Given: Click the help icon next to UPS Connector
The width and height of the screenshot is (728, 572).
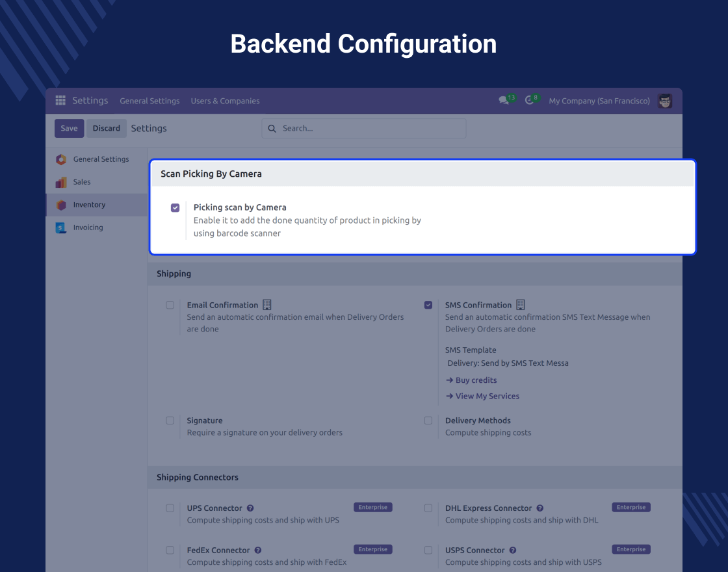Looking at the screenshot, I should 250,508.
